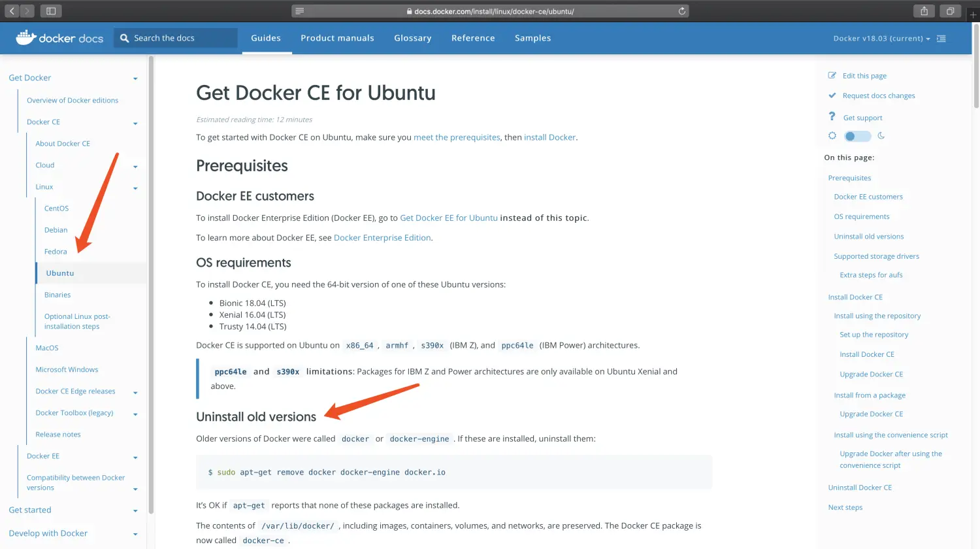The image size is (980, 549).
Task: Collapse the Linux sidebar arrow
Action: 135,188
